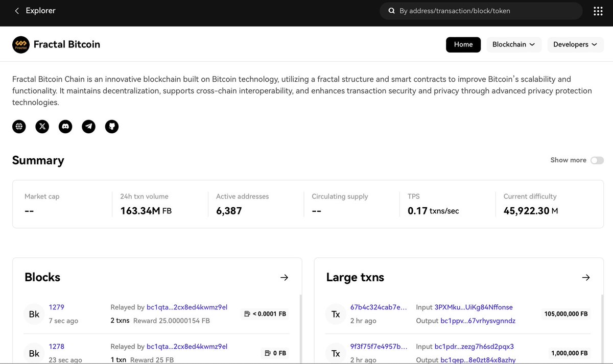Click the Bk icon for block 1278
Image resolution: width=613 pixels, height=364 pixels.
[x=34, y=353]
